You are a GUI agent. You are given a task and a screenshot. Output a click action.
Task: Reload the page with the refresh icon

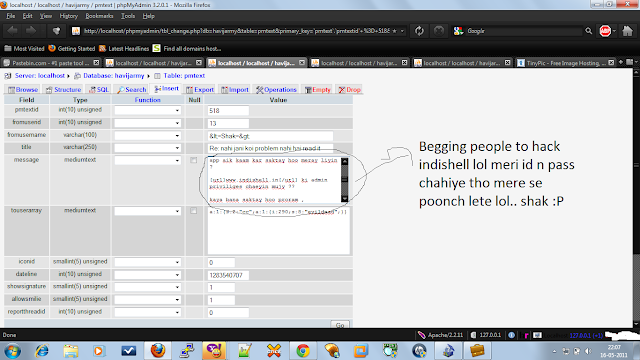pos(419,31)
